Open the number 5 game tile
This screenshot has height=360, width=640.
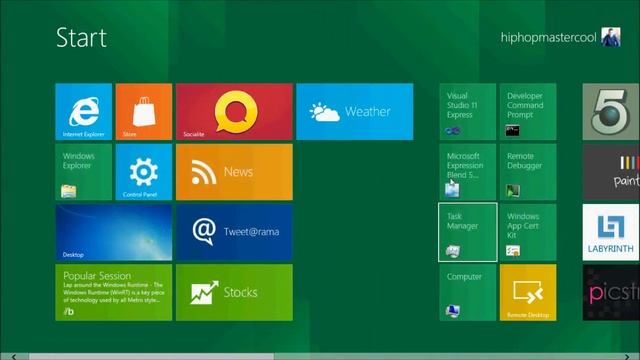click(611, 111)
